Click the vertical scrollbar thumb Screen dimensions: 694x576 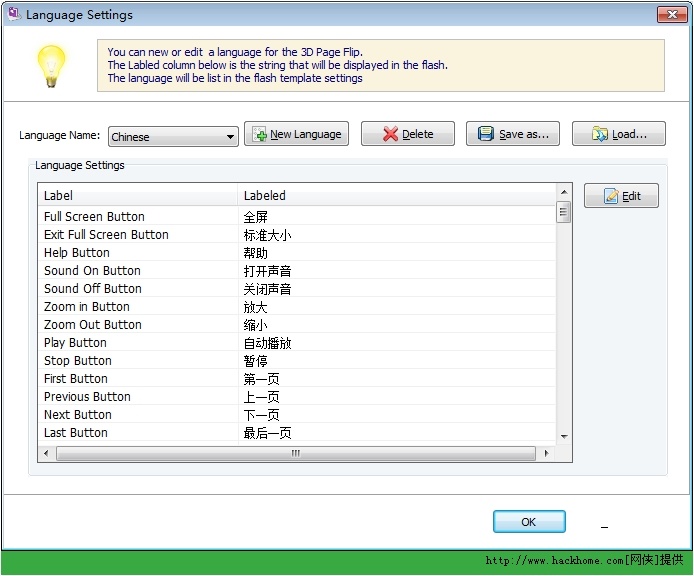pos(563,212)
